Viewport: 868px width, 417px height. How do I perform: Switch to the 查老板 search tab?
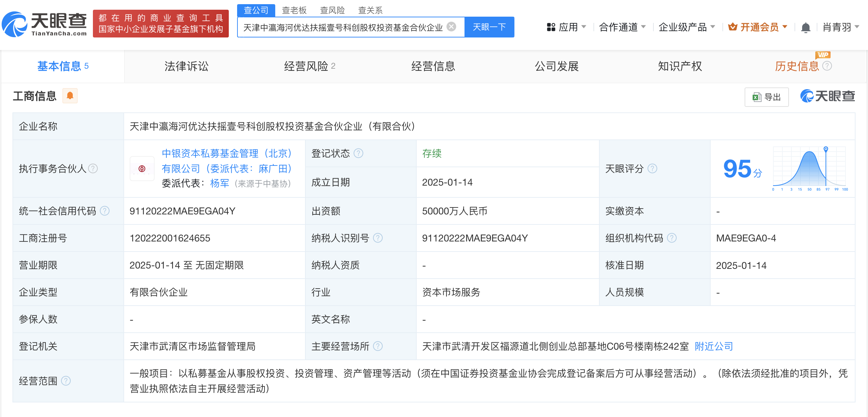point(294,10)
